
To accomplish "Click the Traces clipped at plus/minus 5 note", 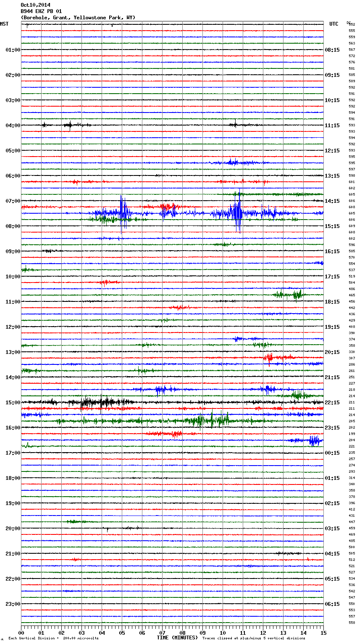I will [x=254, y=638].
